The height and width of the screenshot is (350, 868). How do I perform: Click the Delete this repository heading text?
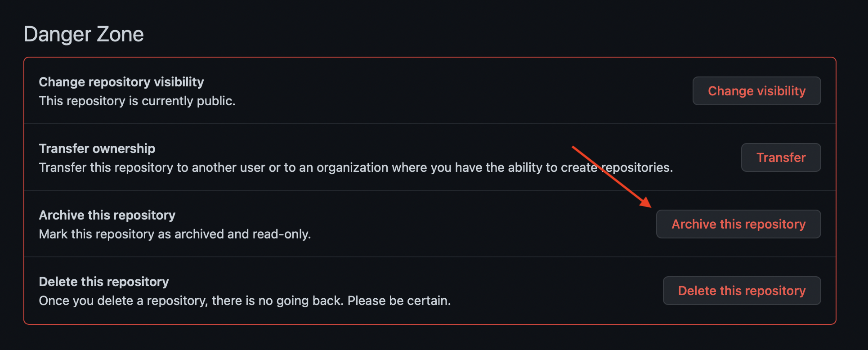104,281
